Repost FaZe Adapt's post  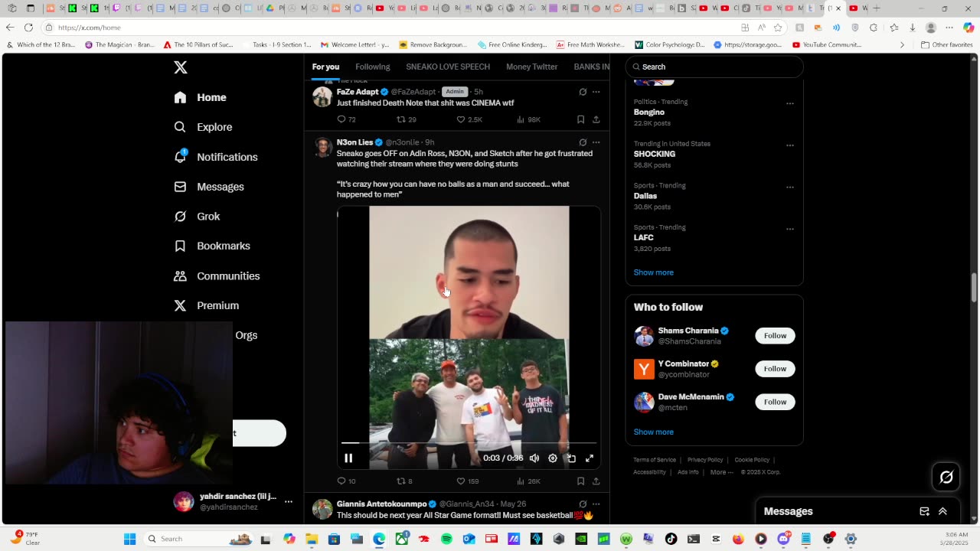(406, 119)
